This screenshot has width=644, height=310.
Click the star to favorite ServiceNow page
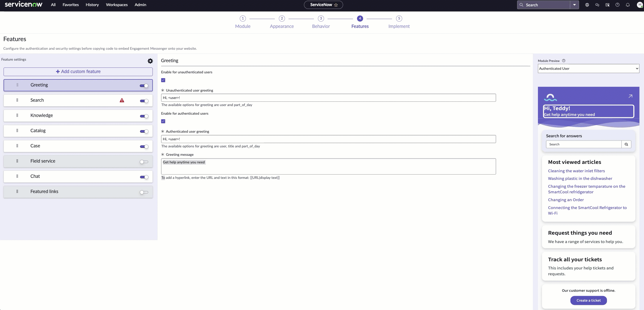[336, 5]
